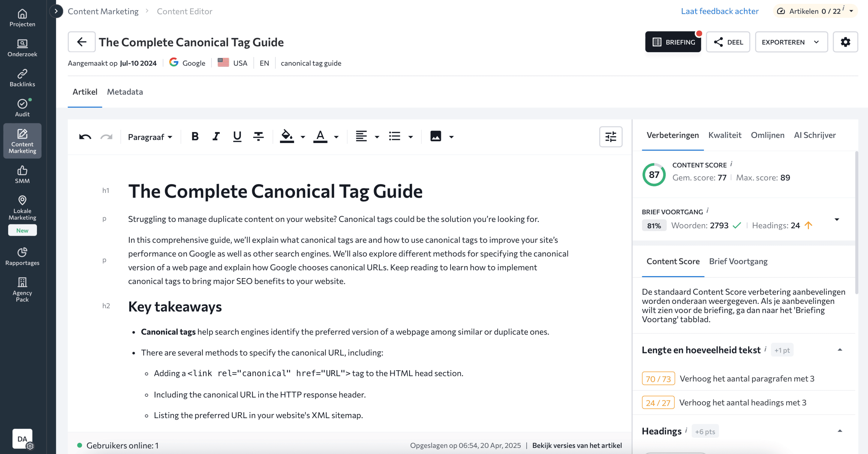Click the undo arrow icon
Image resolution: width=868 pixels, height=454 pixels.
85,137
